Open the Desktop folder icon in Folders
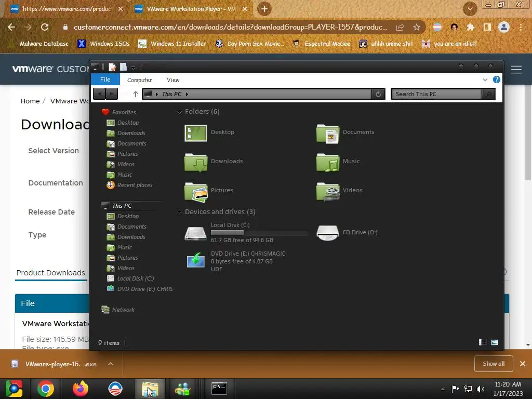 [196, 132]
